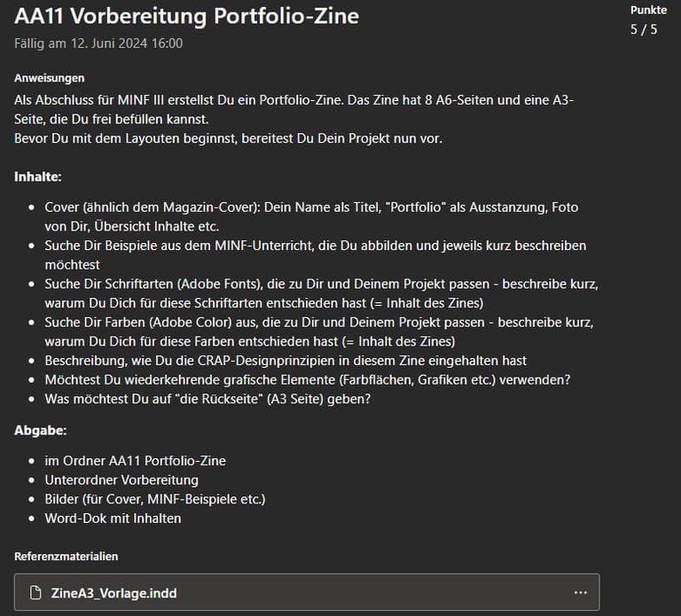Click the Punkte label
Image resolution: width=681 pixels, height=616 pixels.
coord(648,10)
